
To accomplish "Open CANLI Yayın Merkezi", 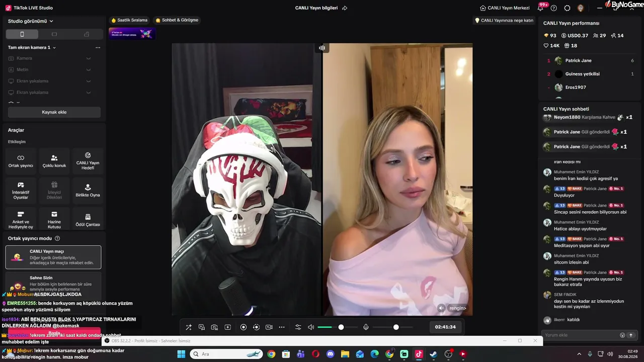I will (x=505, y=8).
